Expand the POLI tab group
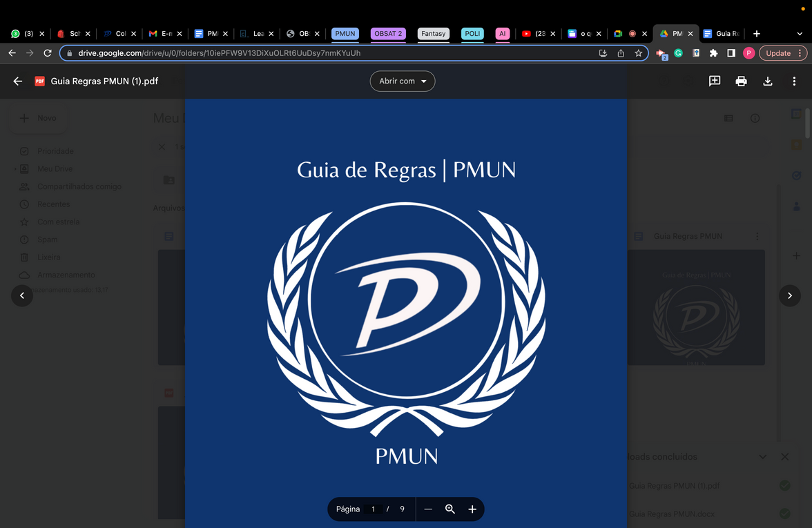 [x=472, y=34]
